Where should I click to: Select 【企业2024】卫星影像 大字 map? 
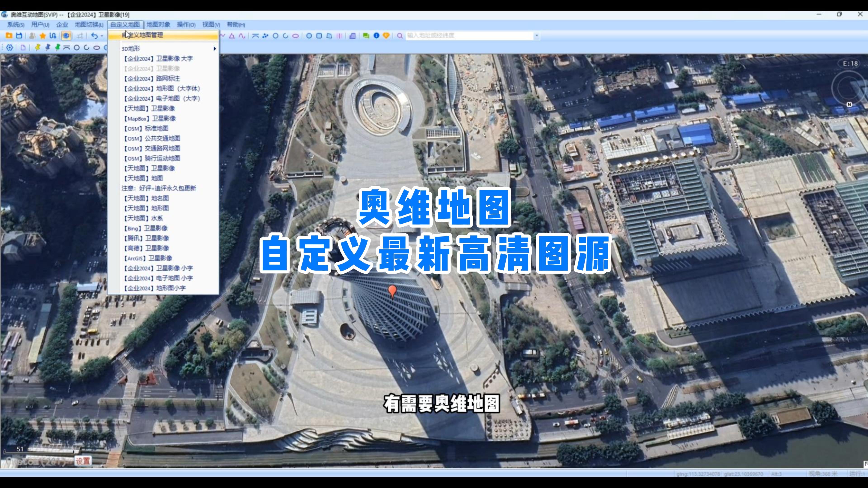coord(163,59)
